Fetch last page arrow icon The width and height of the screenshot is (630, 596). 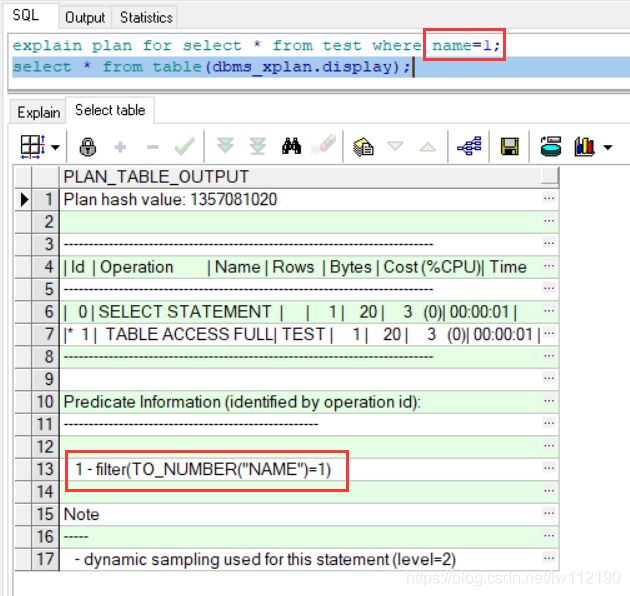(x=258, y=146)
